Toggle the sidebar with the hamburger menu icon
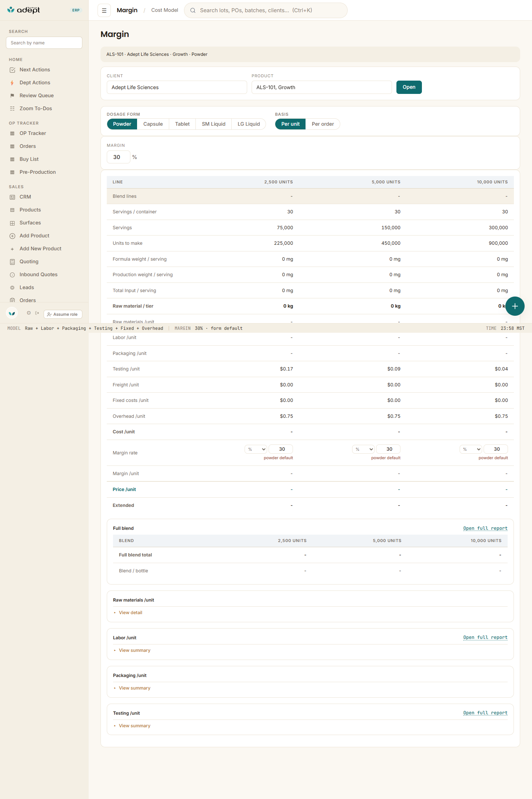Image resolution: width=532 pixels, height=799 pixels. (x=104, y=10)
